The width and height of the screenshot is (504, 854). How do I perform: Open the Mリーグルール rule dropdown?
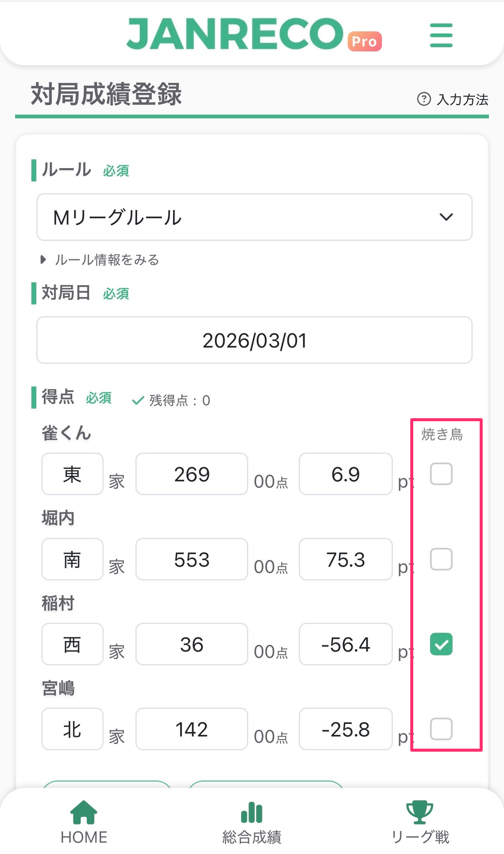tap(254, 217)
